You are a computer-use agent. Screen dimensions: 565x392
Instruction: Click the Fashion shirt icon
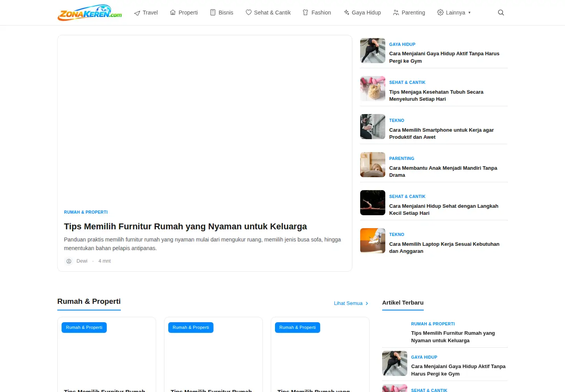306,13
